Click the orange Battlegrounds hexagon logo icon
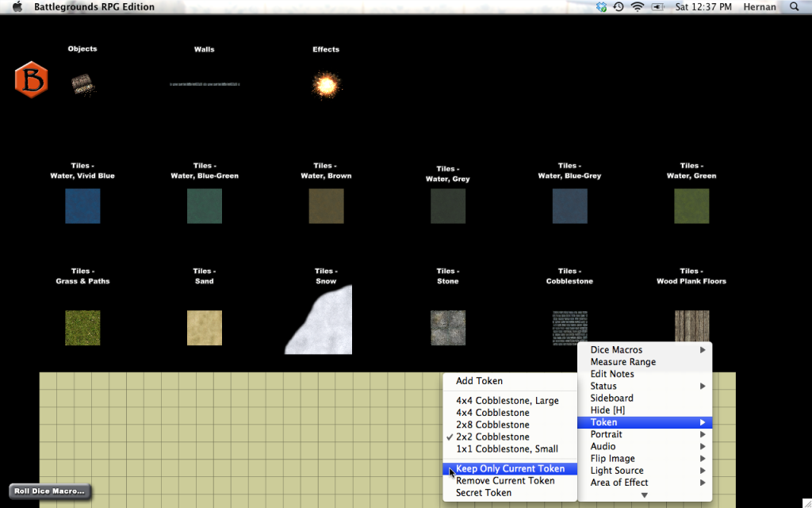Screen dimensions: 812x508 tap(31, 80)
